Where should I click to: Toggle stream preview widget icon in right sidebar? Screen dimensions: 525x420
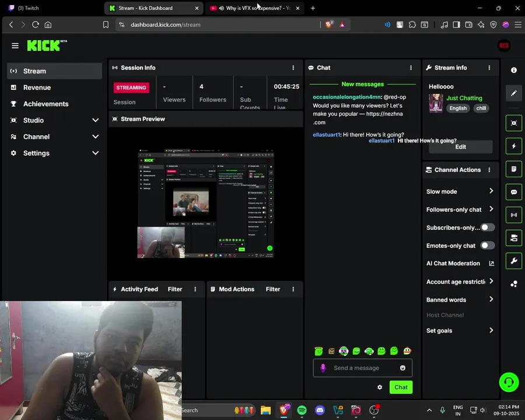[513, 123]
